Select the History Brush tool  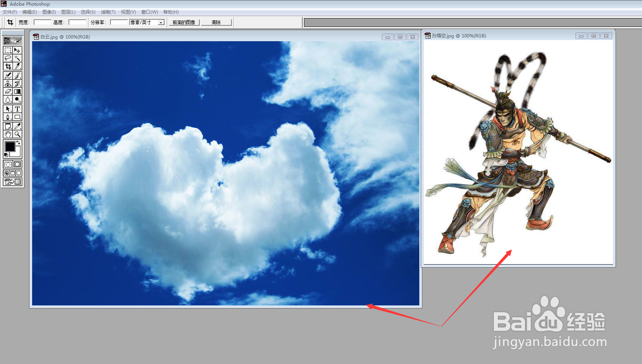click(x=17, y=84)
